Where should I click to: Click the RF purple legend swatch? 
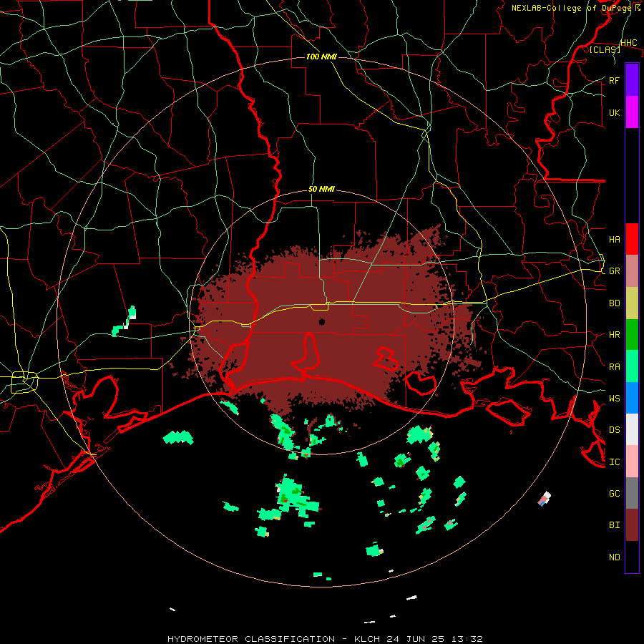coord(632,80)
